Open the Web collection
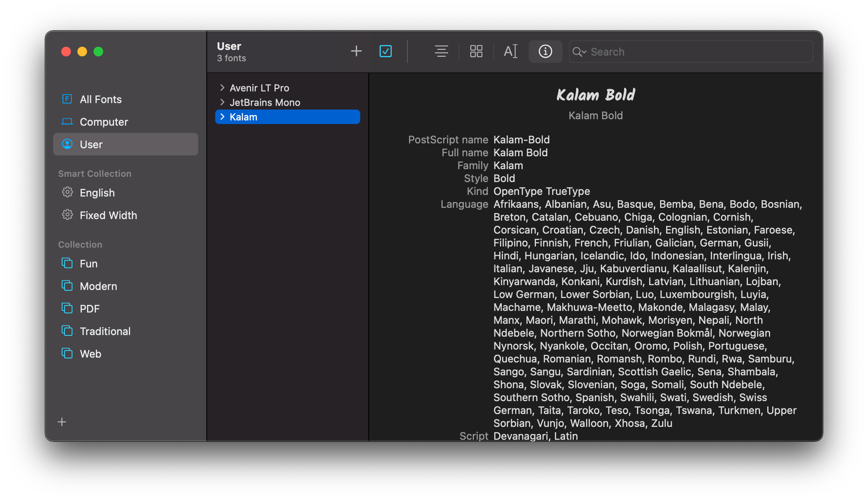This screenshot has height=501, width=868. tap(90, 354)
